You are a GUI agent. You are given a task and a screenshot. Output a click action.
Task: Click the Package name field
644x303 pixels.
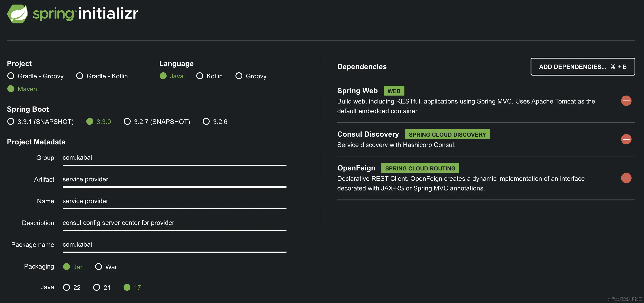tap(172, 244)
